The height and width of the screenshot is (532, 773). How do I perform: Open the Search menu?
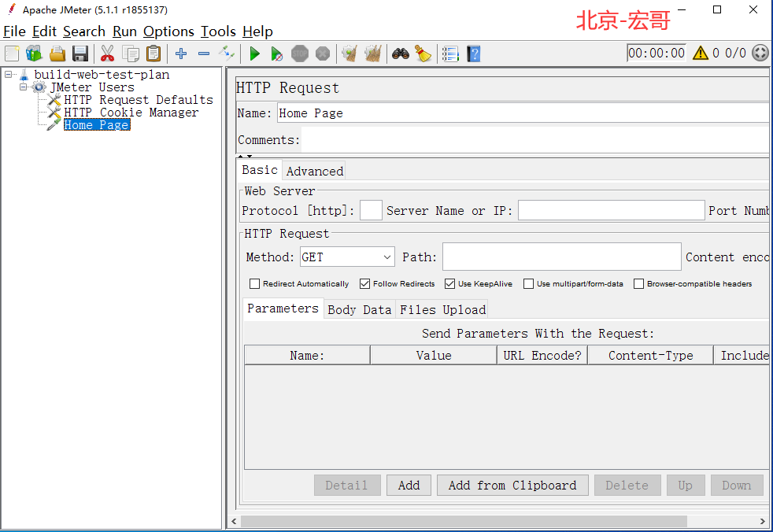(x=83, y=31)
